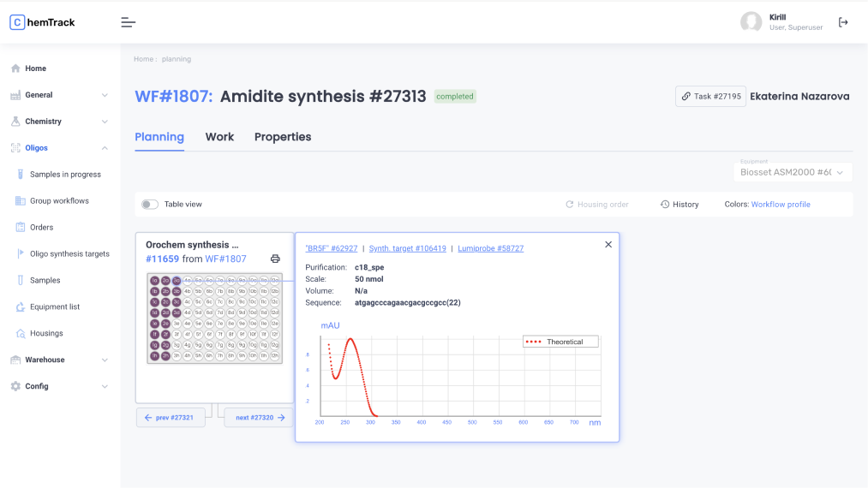The width and height of the screenshot is (868, 488).
Task: Open Synth. target #106419 link
Action: pos(407,248)
